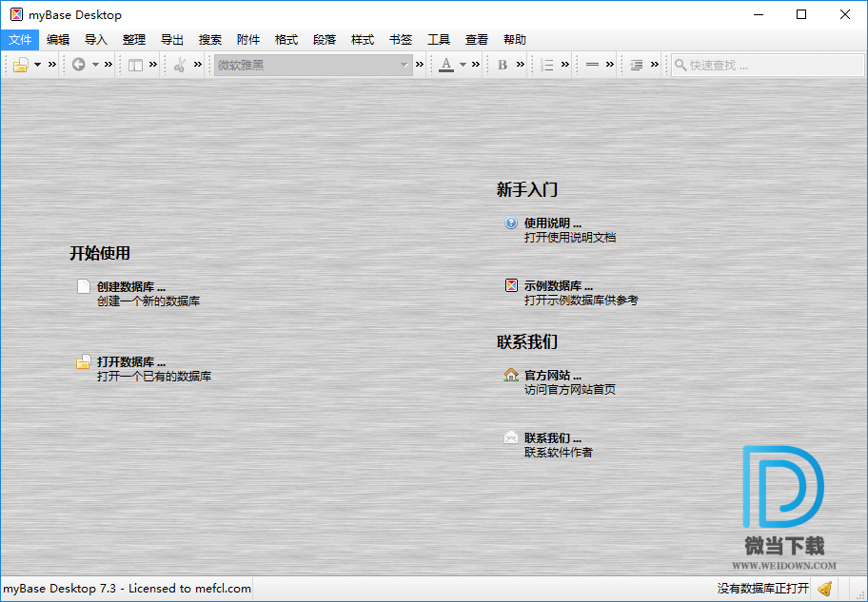Open the 微软雅黑 font family combo box
This screenshot has width=868, height=602.
(x=313, y=65)
